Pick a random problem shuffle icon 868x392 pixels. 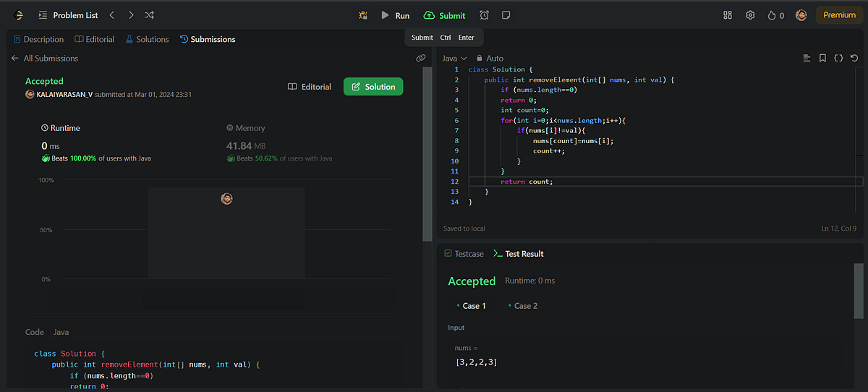point(149,15)
